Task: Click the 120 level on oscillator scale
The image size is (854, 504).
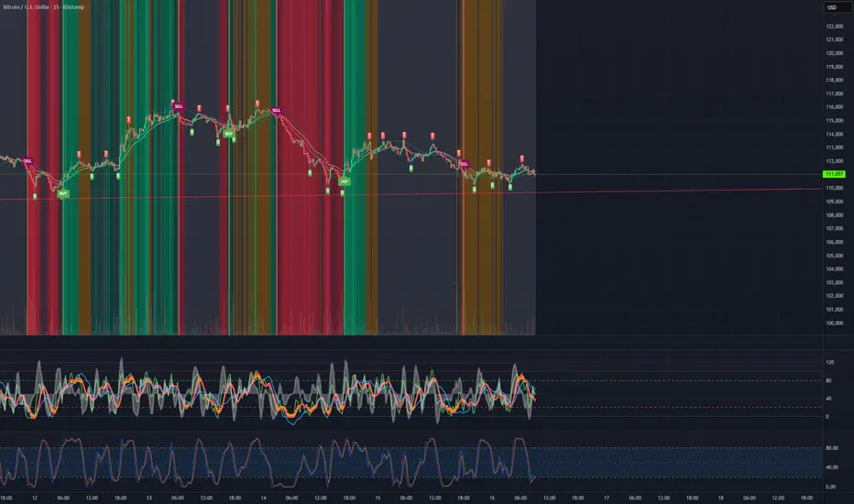Action: [x=830, y=364]
